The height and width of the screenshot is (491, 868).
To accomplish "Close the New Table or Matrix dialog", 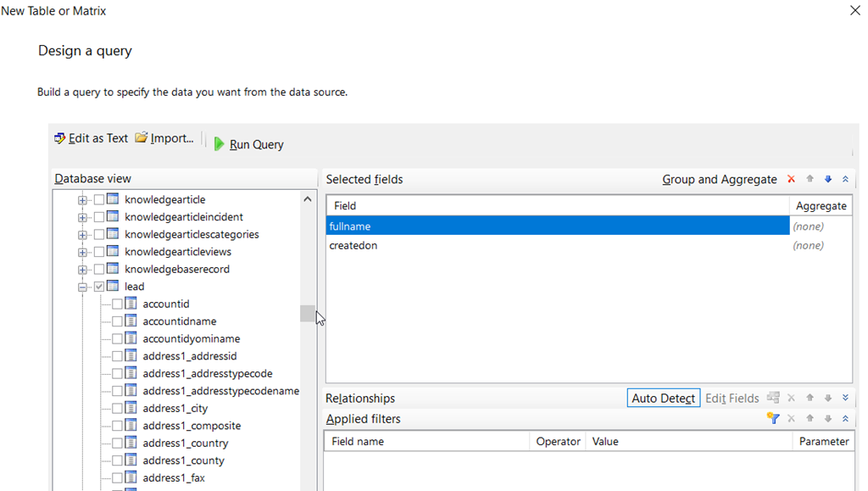I will pyautogui.click(x=855, y=10).
